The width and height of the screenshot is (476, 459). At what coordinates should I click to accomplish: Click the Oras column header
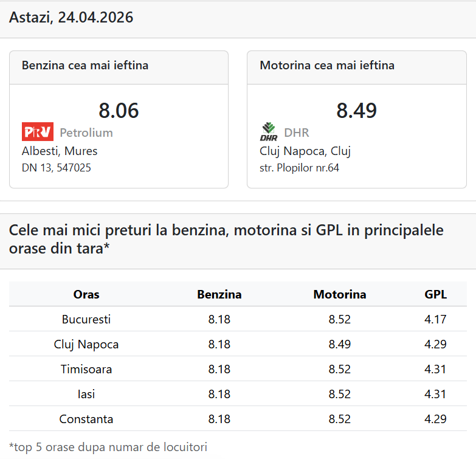86,295
